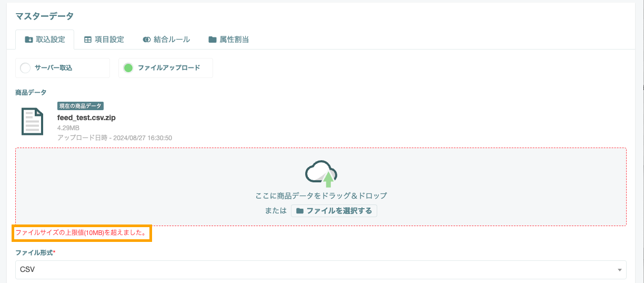Click the 現在の商品データ badge
Viewport: 644px width, 283px height.
coord(80,106)
